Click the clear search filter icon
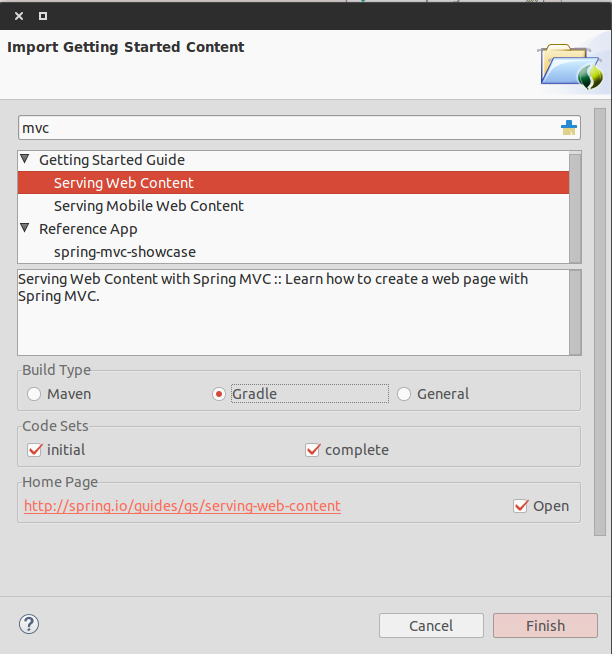 tap(569, 128)
